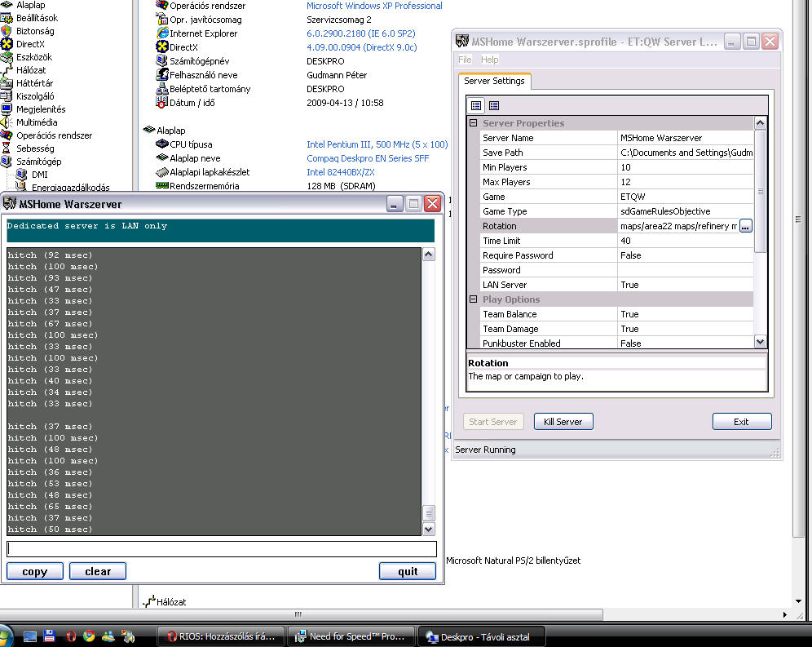Select the Game Type property row
Screen dimensions: 812x647
point(616,211)
